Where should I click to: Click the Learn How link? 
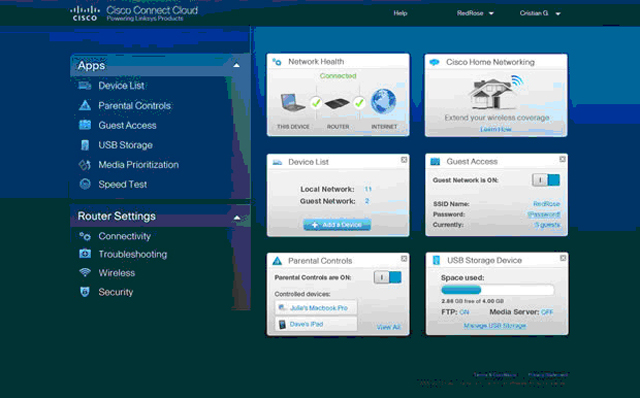point(496,129)
